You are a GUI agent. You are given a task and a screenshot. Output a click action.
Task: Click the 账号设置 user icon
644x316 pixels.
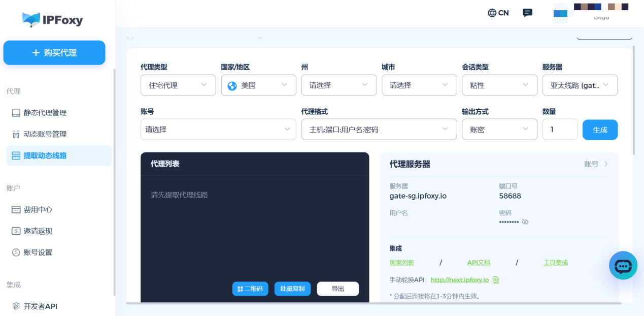point(16,252)
